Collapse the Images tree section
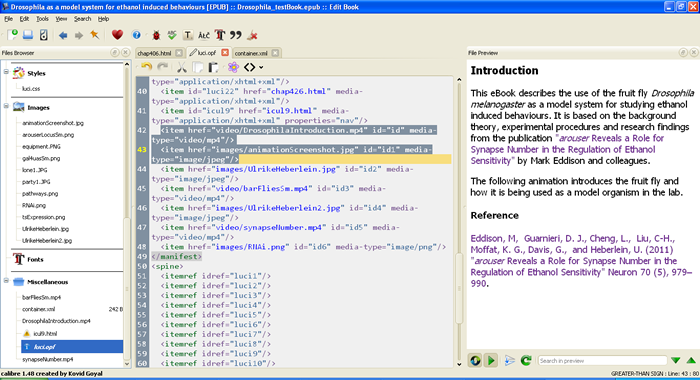This screenshot has width=700, height=380. tap(6, 106)
